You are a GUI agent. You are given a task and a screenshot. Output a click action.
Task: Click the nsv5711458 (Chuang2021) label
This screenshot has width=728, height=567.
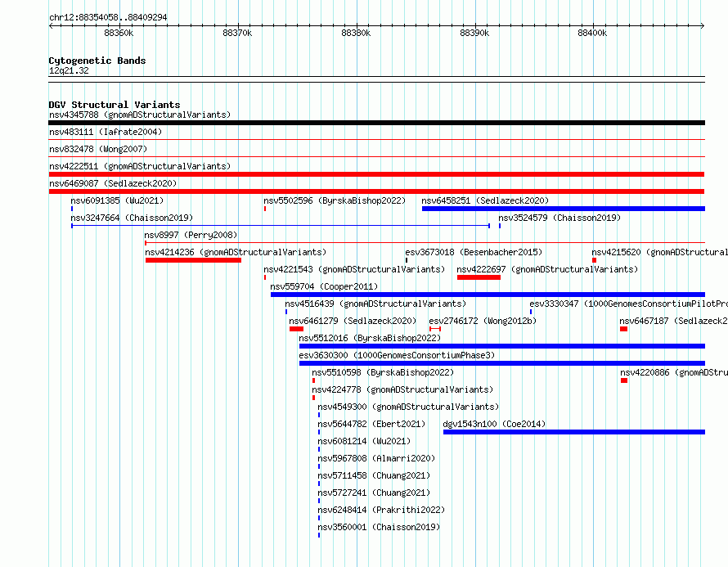(x=374, y=475)
